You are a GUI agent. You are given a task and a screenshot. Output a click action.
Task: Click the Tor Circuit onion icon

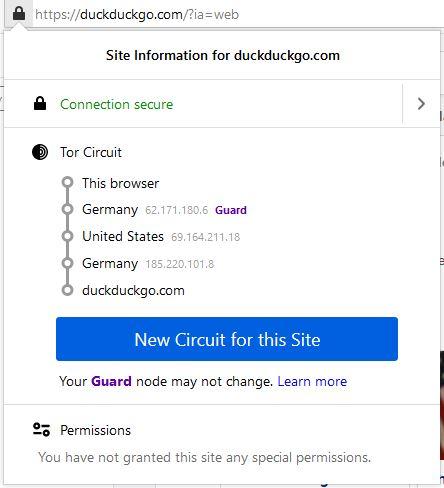40,152
